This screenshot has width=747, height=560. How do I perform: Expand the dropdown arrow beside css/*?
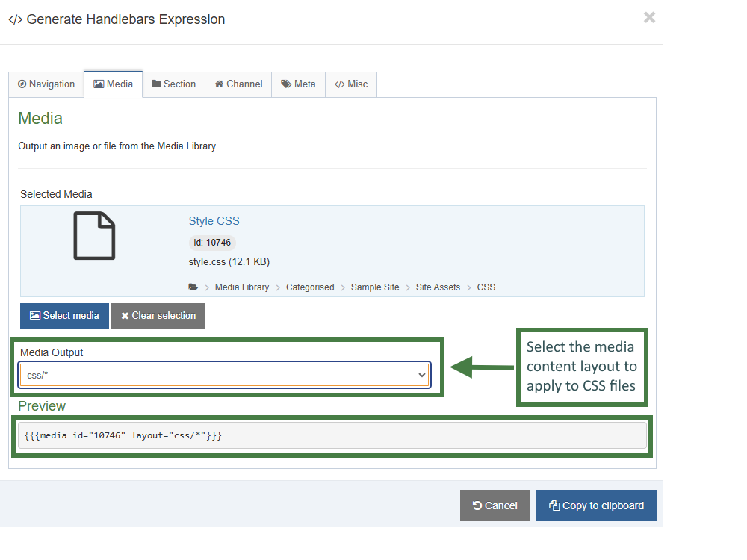(x=422, y=375)
